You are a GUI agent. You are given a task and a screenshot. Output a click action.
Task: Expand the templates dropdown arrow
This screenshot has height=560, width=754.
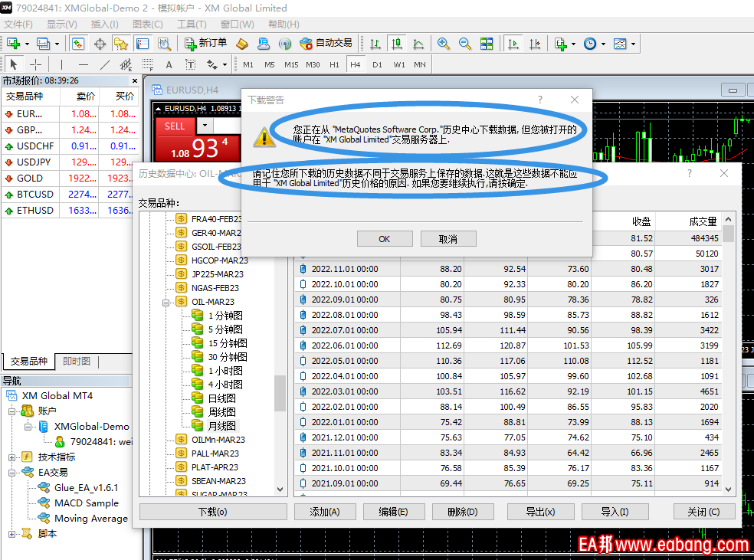tap(633, 44)
